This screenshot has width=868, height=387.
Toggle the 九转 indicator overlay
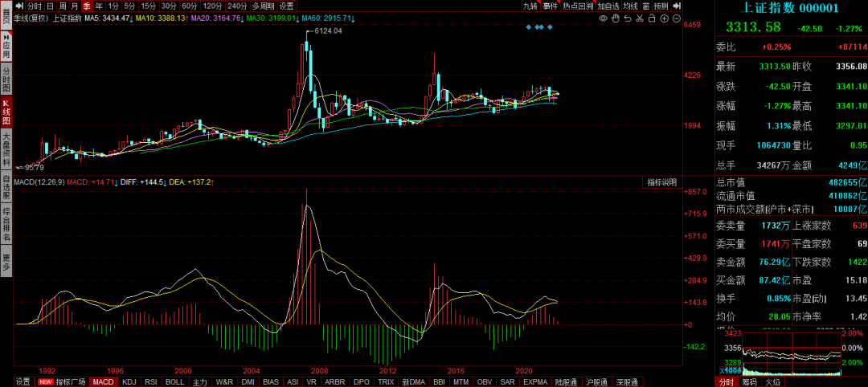(530, 6)
